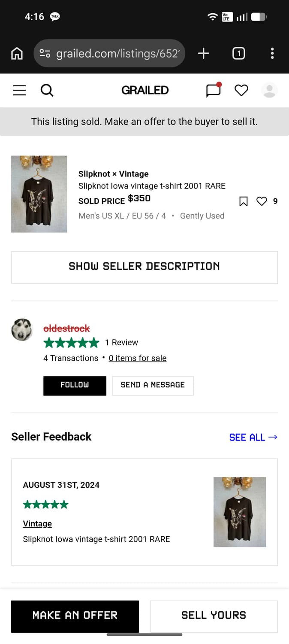Like the Slipknot Iowa t-shirt listing

click(x=262, y=201)
